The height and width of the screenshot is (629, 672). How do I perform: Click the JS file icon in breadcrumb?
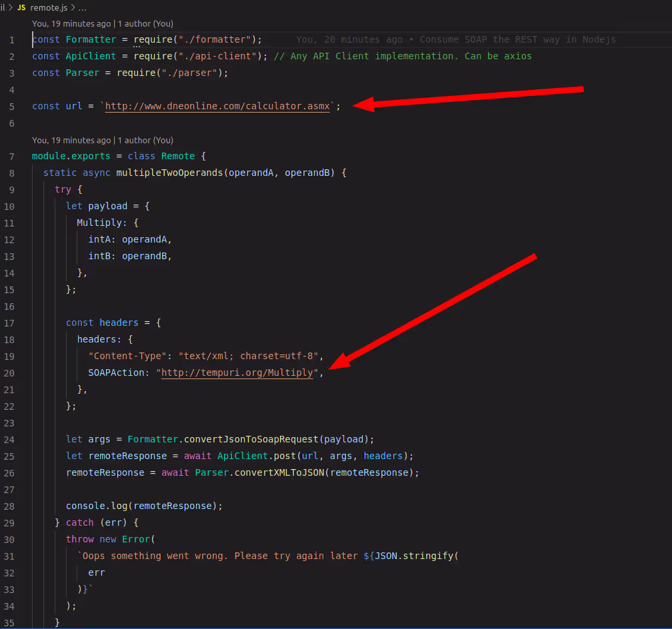click(21, 8)
